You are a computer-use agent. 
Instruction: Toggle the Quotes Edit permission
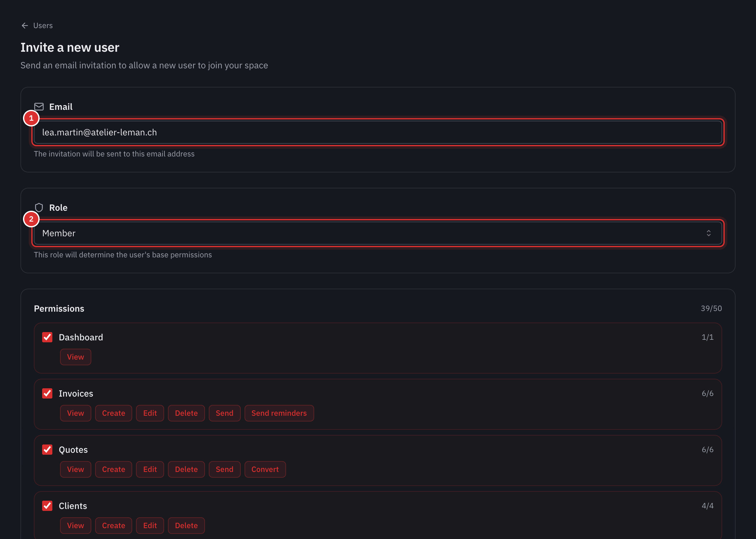point(150,469)
